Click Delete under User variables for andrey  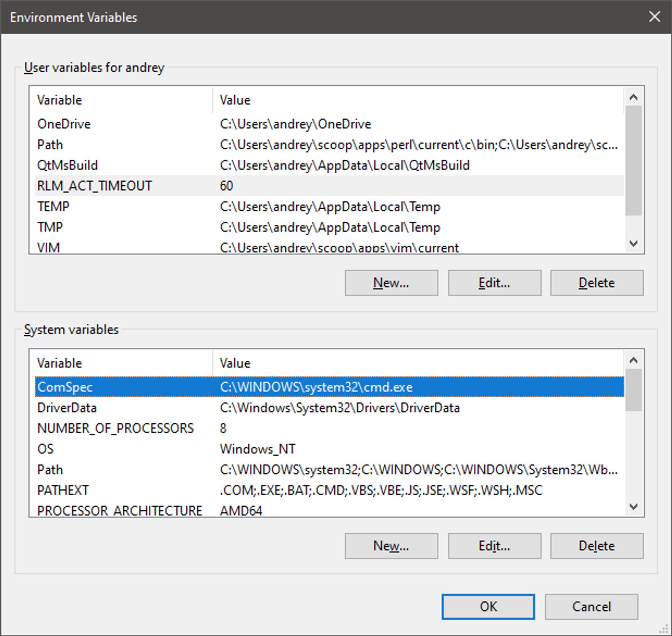click(x=597, y=283)
